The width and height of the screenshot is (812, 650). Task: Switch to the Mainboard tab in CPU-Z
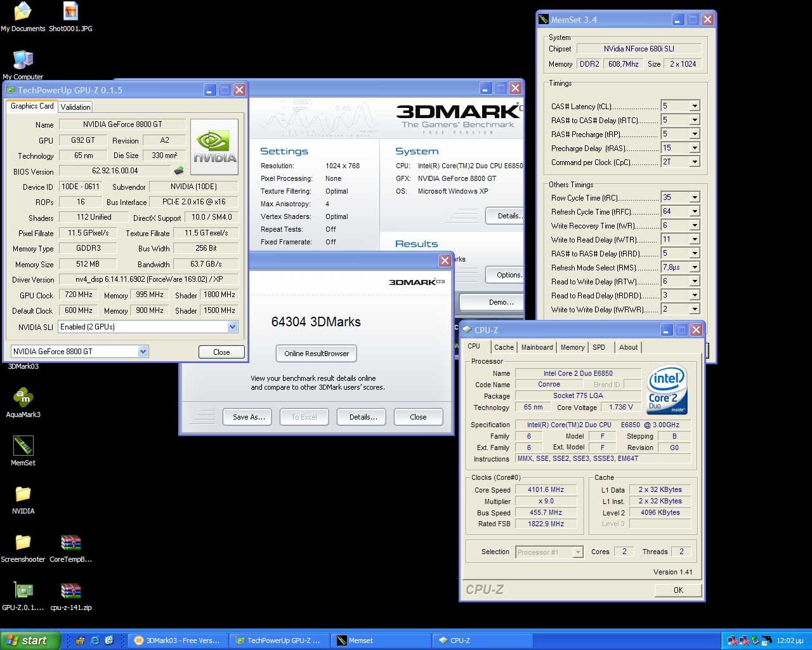(537, 347)
